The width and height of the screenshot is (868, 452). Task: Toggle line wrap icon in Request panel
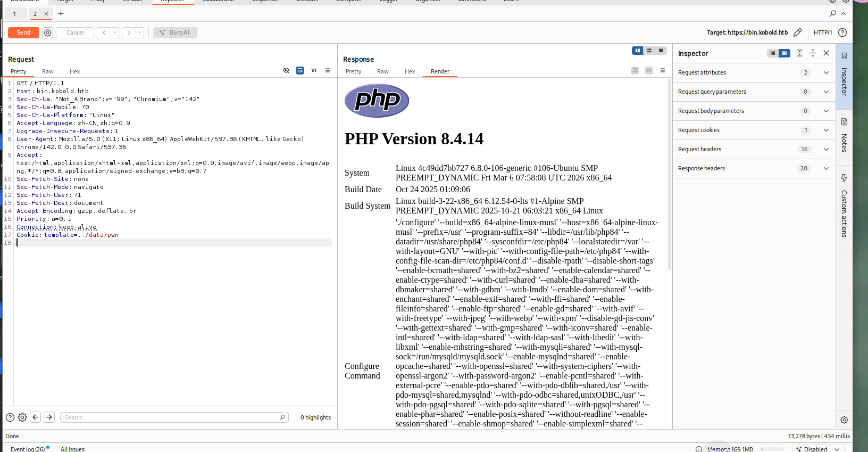[300, 70]
